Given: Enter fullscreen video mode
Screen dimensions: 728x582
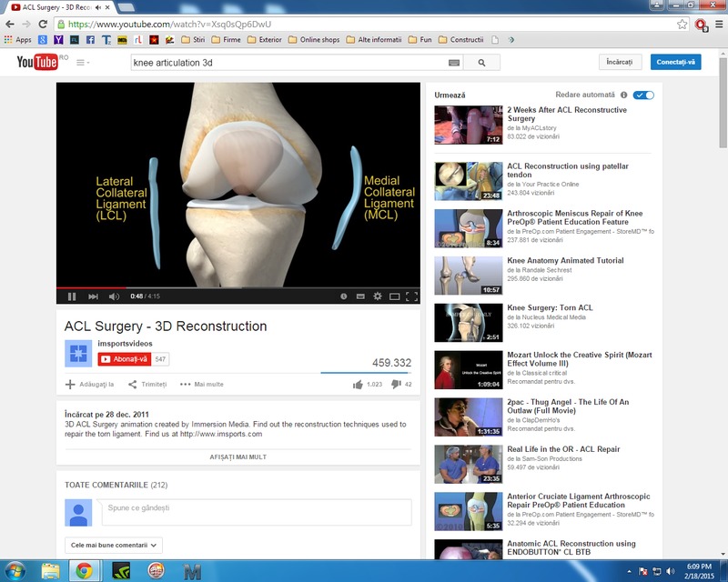Looking at the screenshot, I should pyautogui.click(x=411, y=296).
